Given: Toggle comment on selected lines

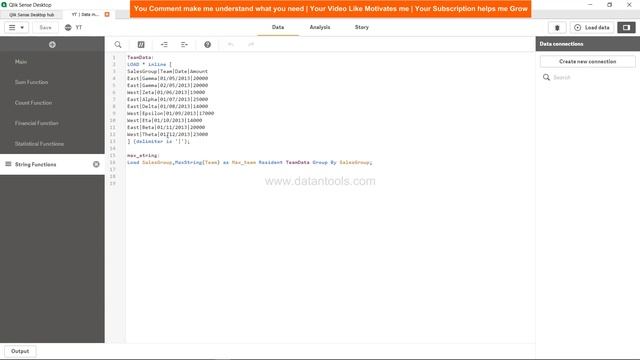Looking at the screenshot, I should coord(141,44).
